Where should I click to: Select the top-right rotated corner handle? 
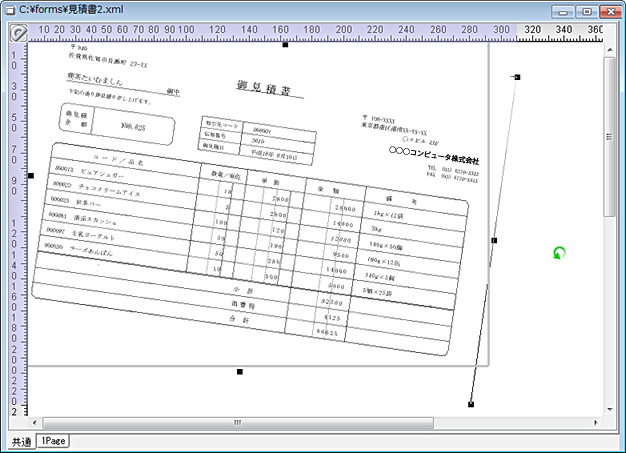517,77
